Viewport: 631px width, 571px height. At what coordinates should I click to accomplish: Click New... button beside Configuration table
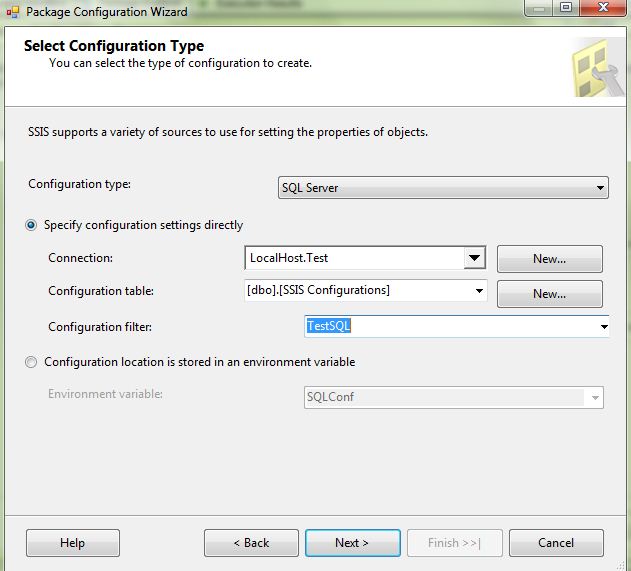(549, 294)
